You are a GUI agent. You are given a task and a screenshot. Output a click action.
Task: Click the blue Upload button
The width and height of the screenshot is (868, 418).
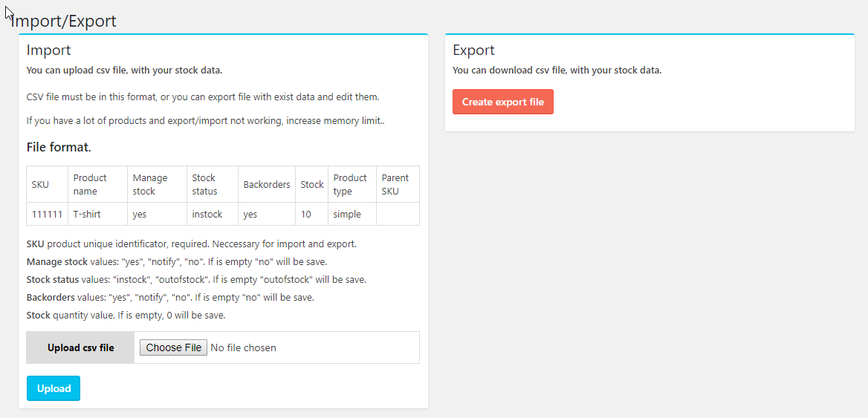tap(54, 388)
